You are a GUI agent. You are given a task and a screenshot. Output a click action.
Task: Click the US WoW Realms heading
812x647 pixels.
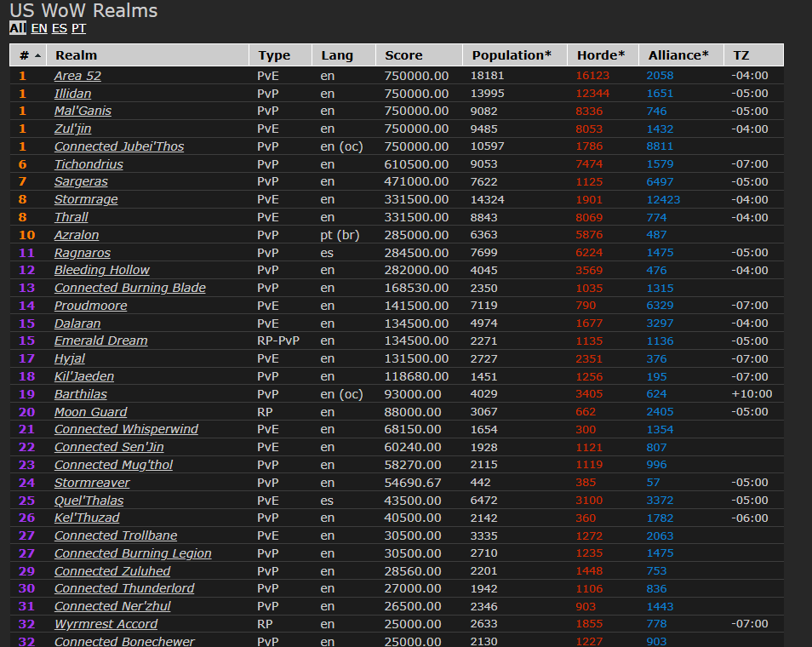click(x=84, y=10)
